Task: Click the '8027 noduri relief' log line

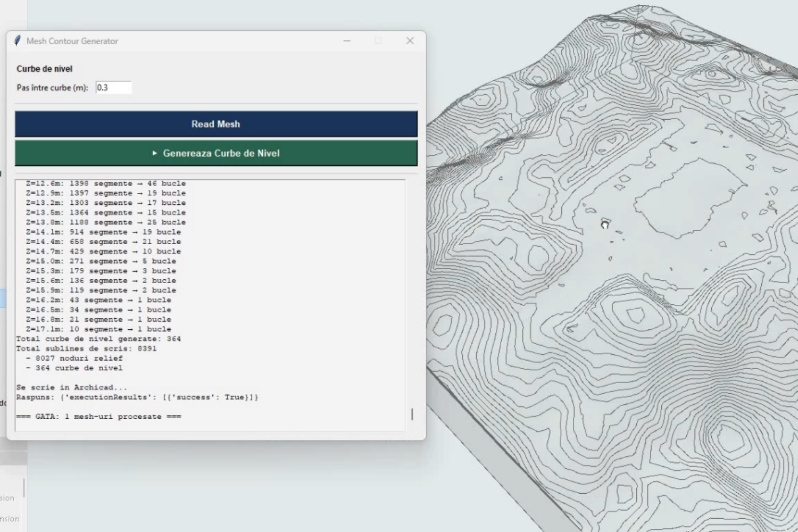Action: coord(74,359)
